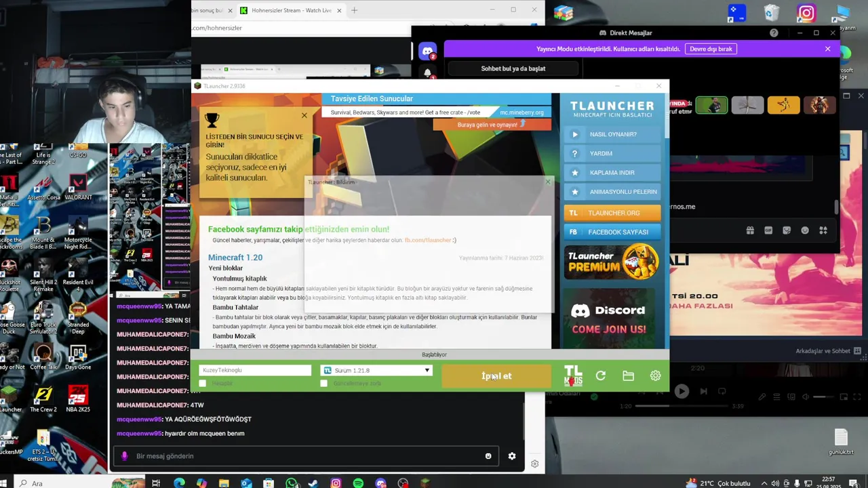Screen dimensions: 868x488
Task: Open Discord home logo icon
Action: coord(428,51)
